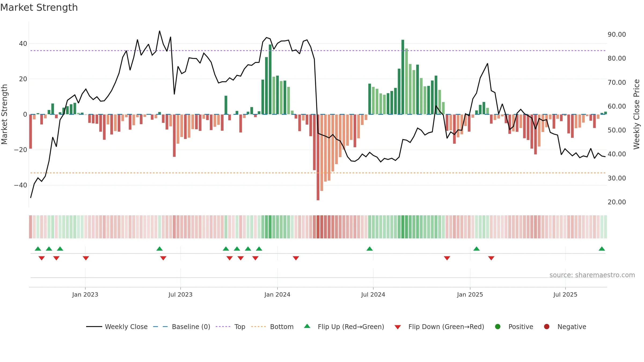Click the purple dotted Top line sample in legend

[223, 327]
